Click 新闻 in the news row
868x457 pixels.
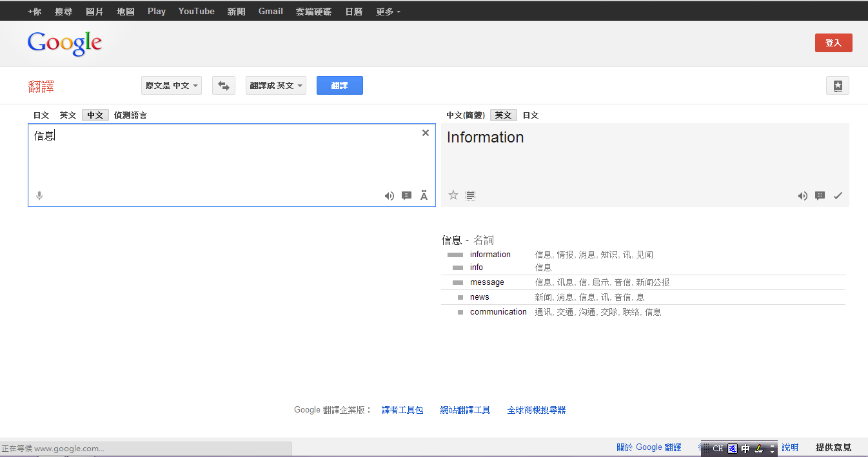click(x=543, y=298)
